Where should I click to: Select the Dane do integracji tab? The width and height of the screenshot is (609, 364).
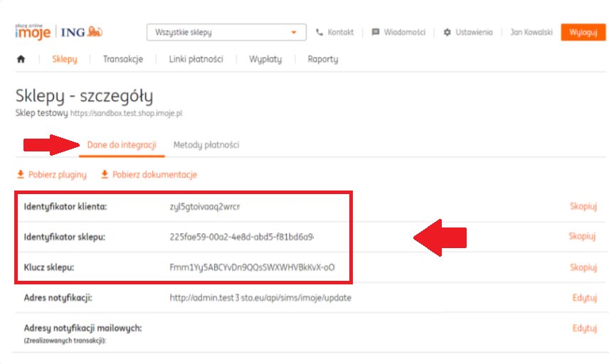[121, 145]
